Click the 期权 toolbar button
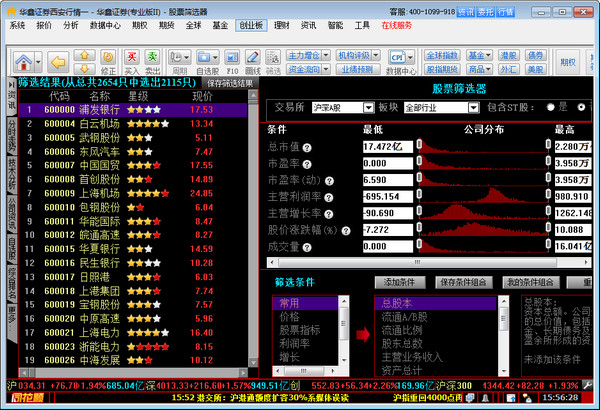Viewport: 600px width, 410px height. point(567,62)
